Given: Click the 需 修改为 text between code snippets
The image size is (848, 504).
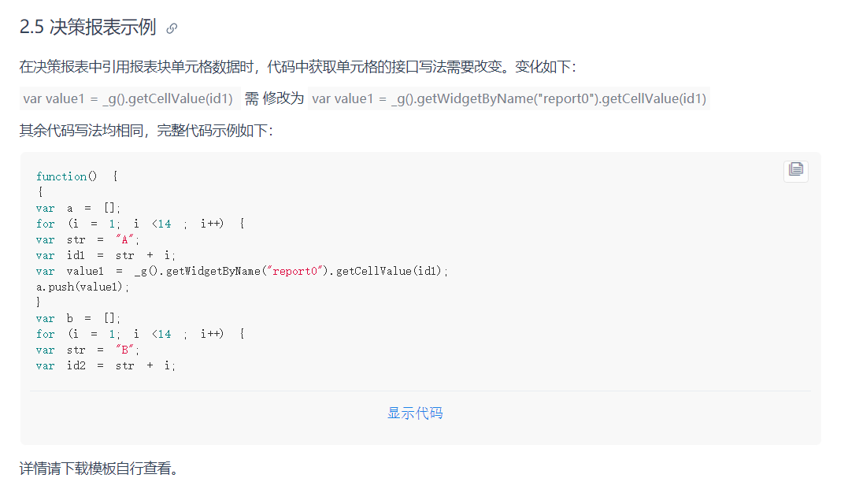Looking at the screenshot, I should click(274, 98).
